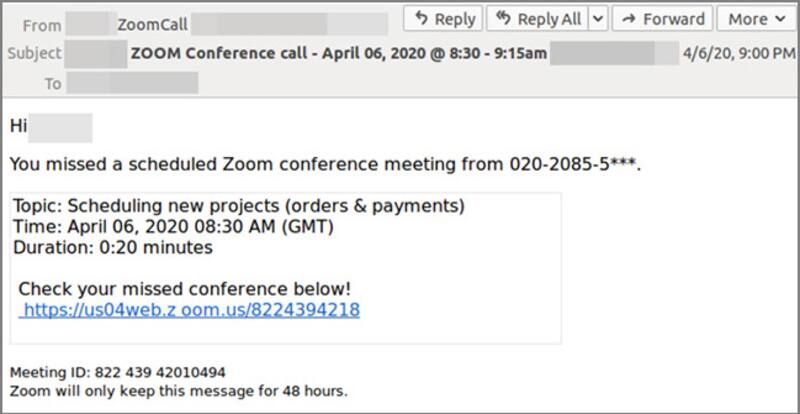This screenshot has height=414, width=800.
Task: Click the blurred sender email address
Action: (290, 24)
